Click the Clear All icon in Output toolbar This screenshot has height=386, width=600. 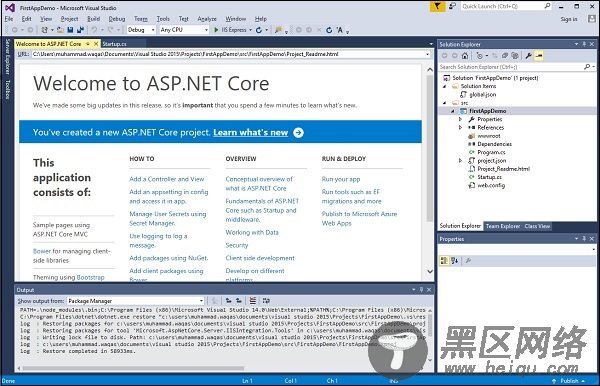(253, 301)
